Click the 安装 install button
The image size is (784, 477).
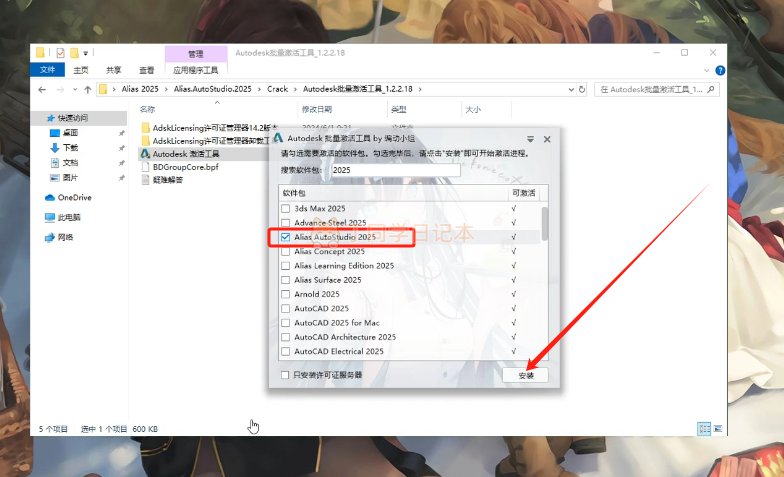coord(526,375)
